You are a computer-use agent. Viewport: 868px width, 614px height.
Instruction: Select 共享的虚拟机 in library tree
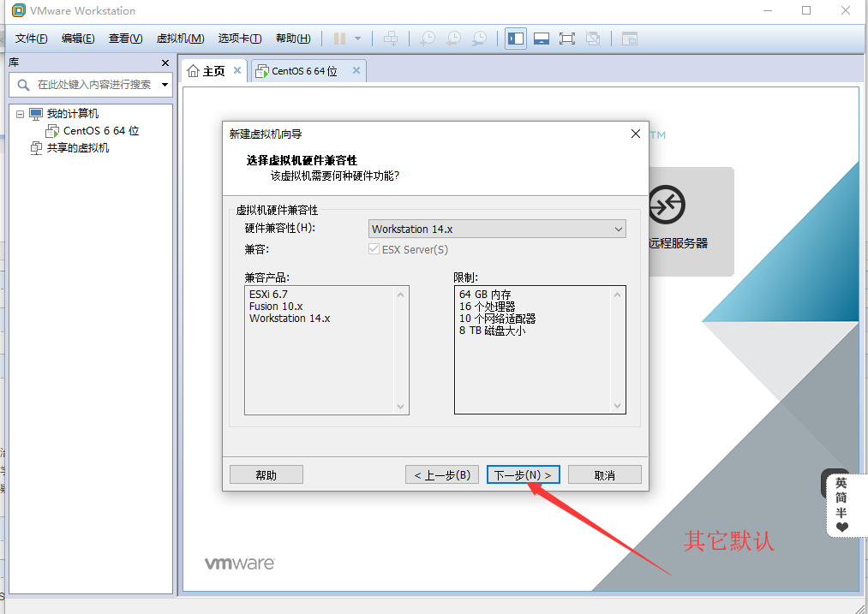click(x=77, y=147)
